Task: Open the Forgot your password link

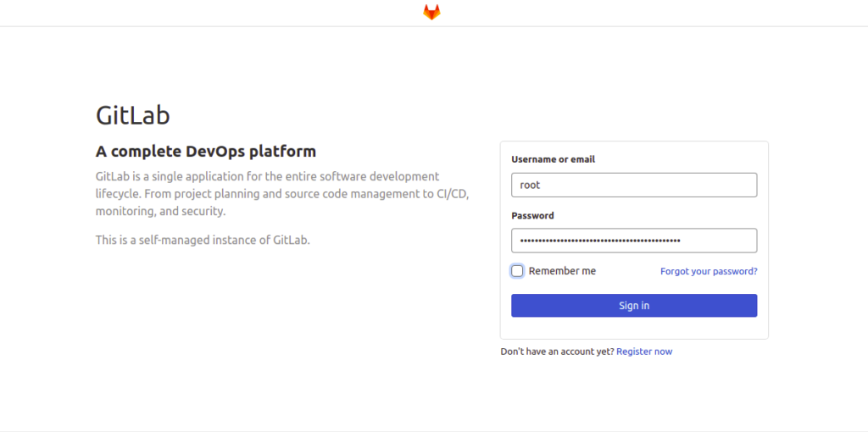Action: pyautogui.click(x=709, y=272)
